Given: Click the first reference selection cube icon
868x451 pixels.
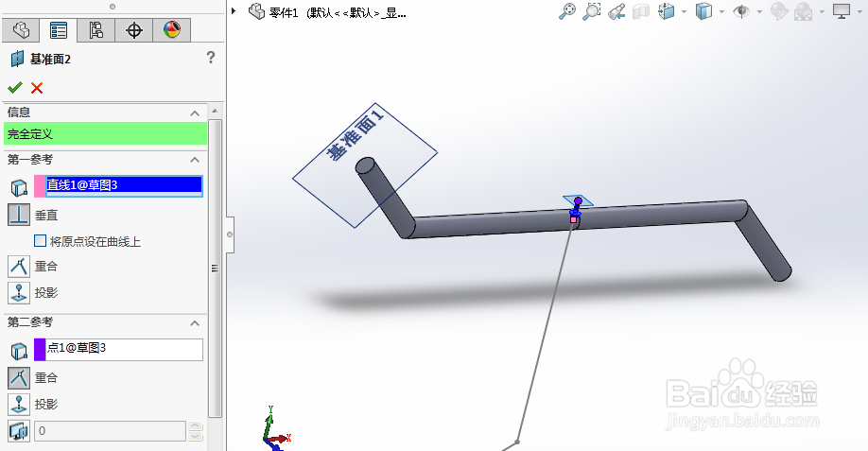Looking at the screenshot, I should (19, 188).
